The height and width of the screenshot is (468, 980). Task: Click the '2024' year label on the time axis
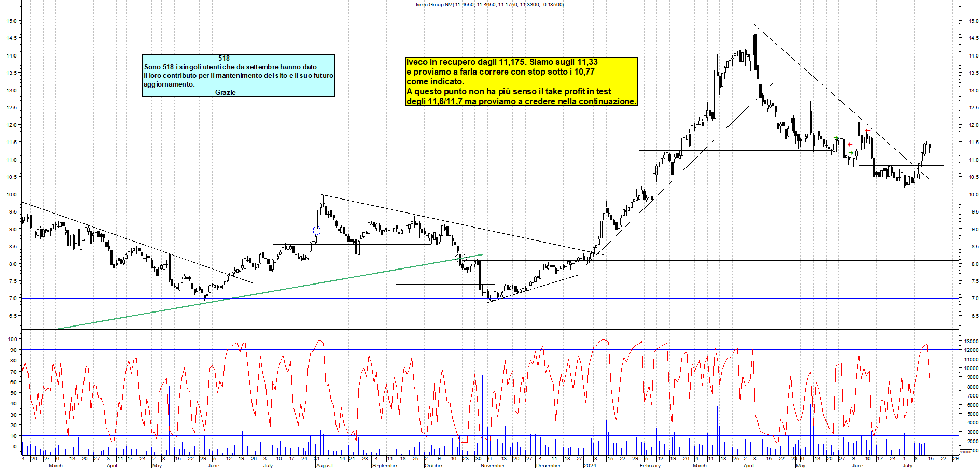(x=590, y=465)
